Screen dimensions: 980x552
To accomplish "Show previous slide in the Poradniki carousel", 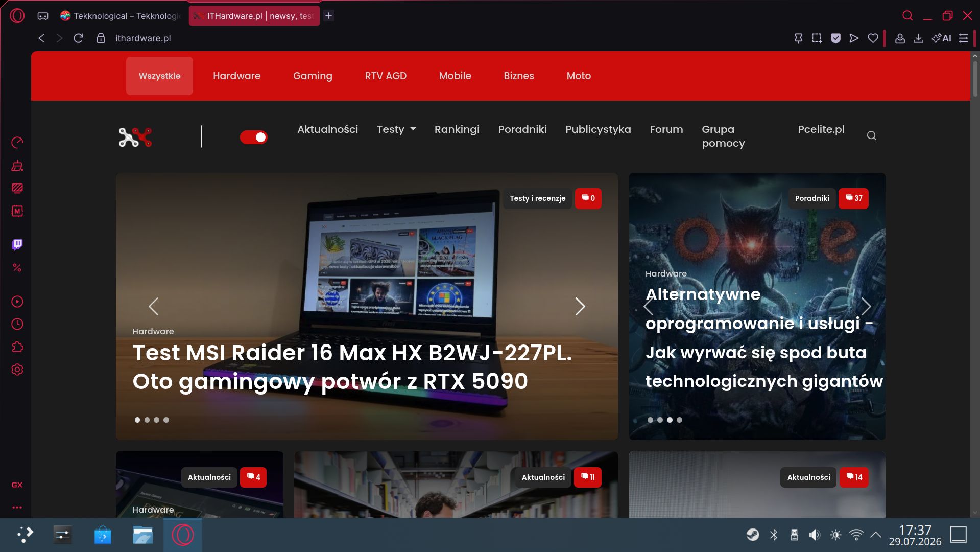I will tap(648, 306).
